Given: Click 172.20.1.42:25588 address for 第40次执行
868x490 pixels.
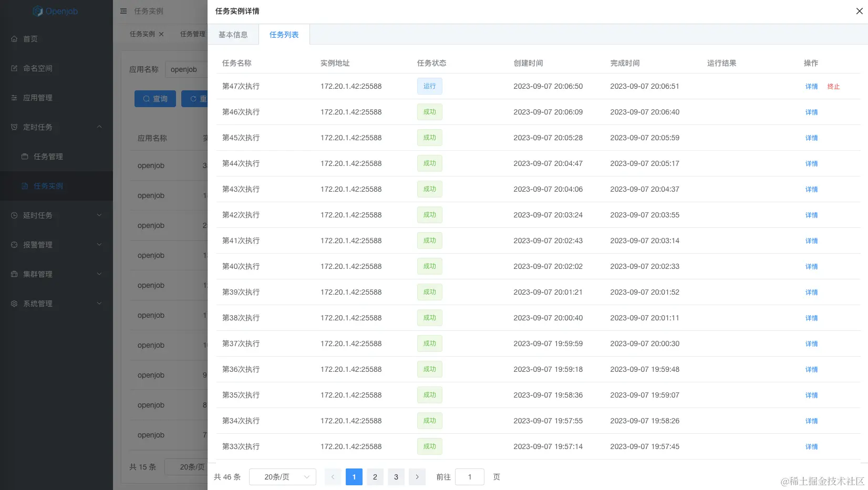Looking at the screenshot, I should coord(351,266).
